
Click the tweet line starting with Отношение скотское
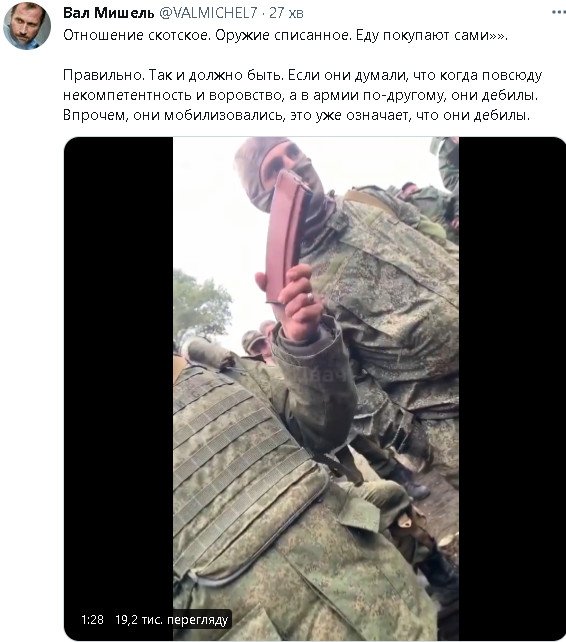tap(285, 36)
